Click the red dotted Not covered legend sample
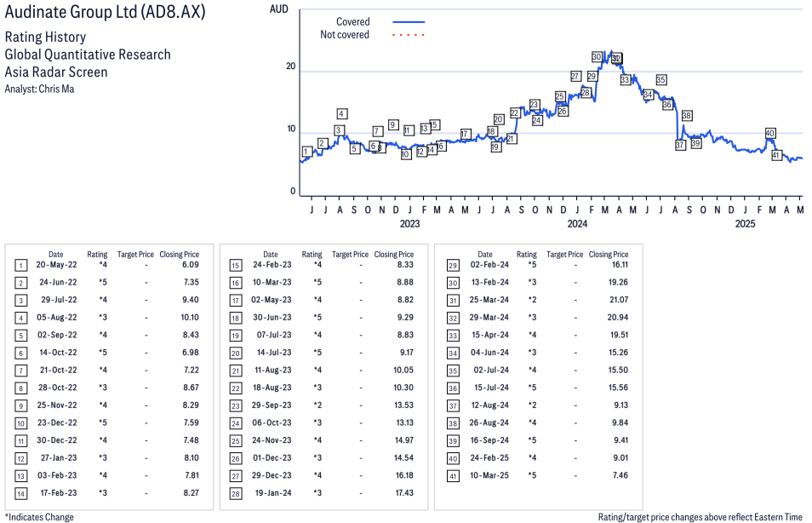Viewport: 812px width, 523px height. 409,35
